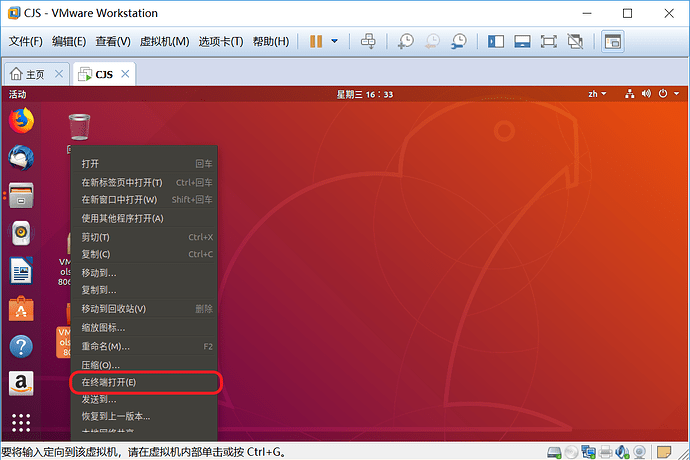
Task: Choose 压缩(O)... in the context menu
Action: point(144,365)
